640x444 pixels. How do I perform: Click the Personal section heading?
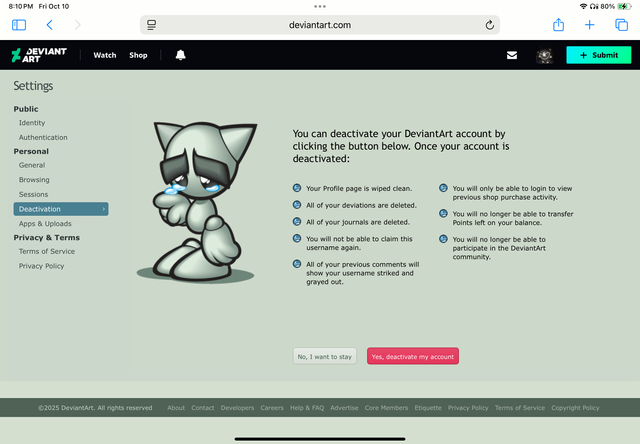click(31, 151)
